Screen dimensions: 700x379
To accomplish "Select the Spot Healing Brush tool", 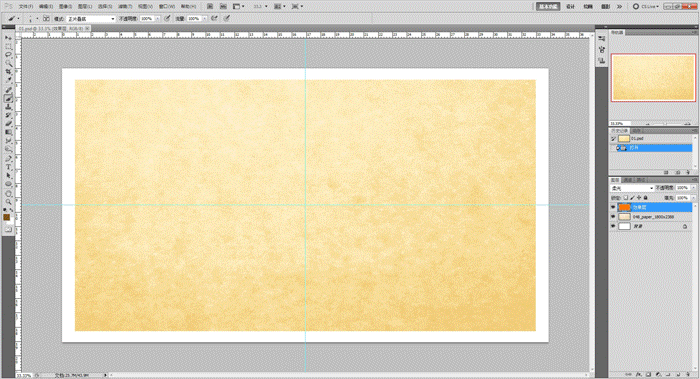I will [x=8, y=90].
